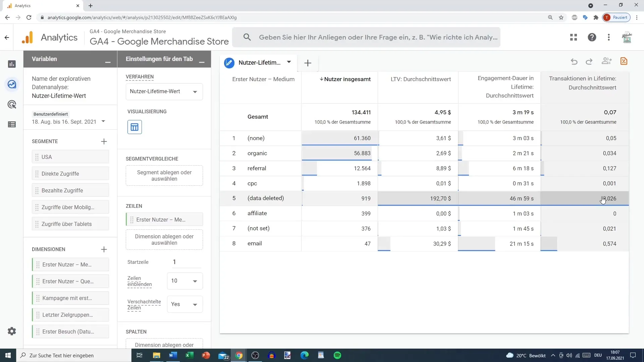Open Excel from the taskbar

189,355
